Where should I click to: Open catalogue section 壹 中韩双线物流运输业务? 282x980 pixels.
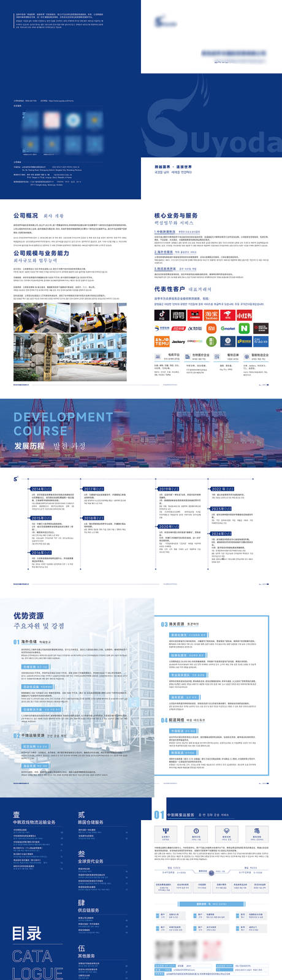pos(34,818)
